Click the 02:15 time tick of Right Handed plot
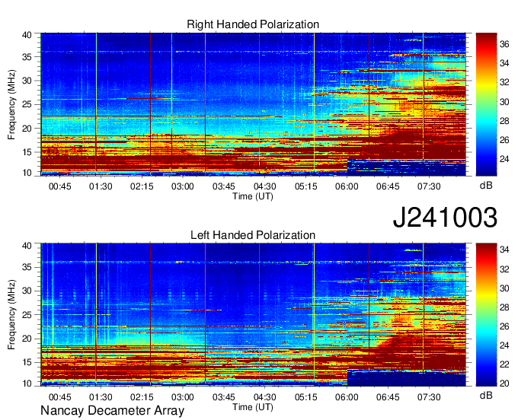 (142, 186)
